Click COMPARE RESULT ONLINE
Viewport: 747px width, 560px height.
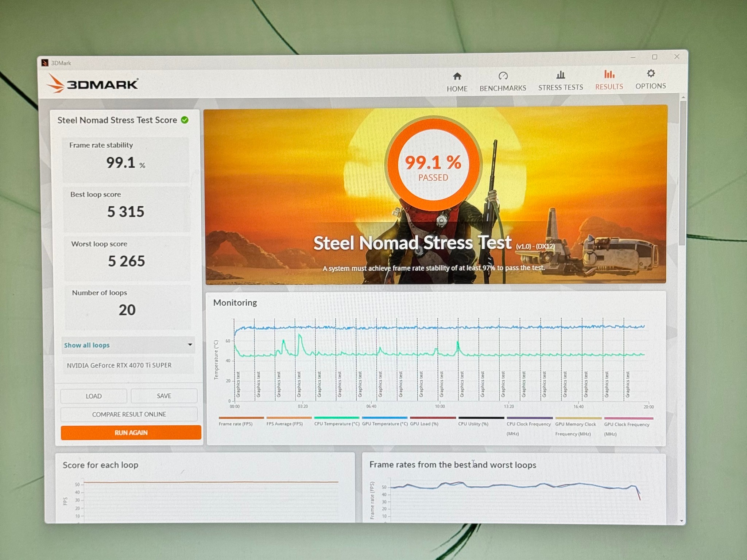(129, 414)
